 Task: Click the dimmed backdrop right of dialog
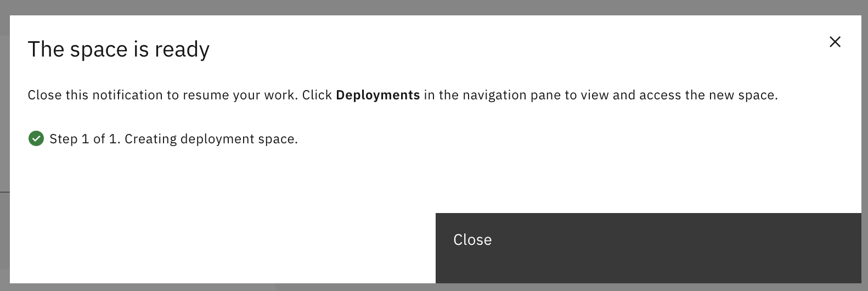pos(865,148)
